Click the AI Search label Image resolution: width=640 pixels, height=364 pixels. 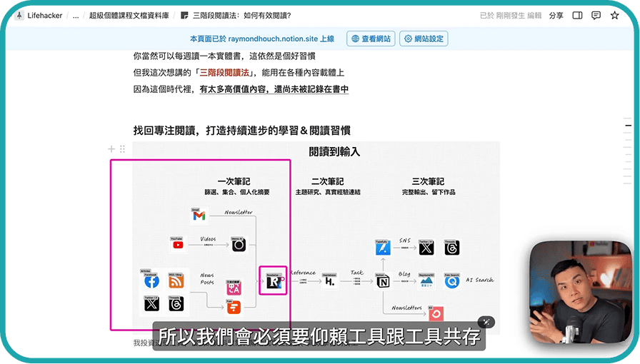[x=479, y=280]
